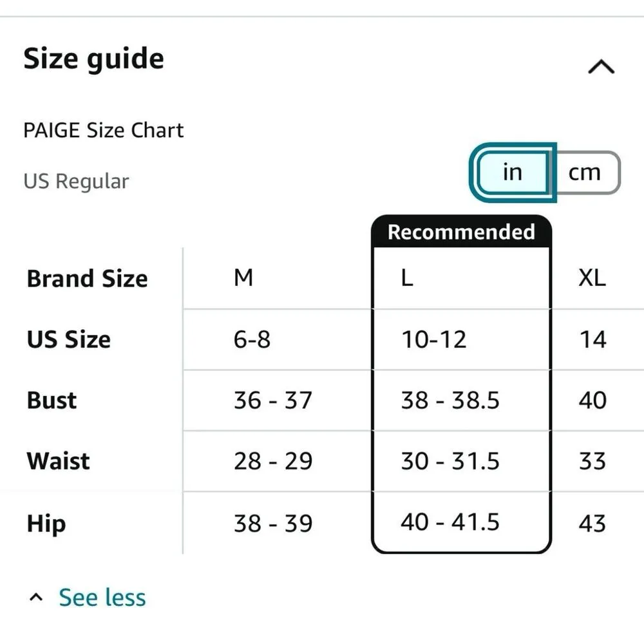This screenshot has width=644, height=644.
Task: Collapse the Size guide chevron
Action: click(601, 67)
